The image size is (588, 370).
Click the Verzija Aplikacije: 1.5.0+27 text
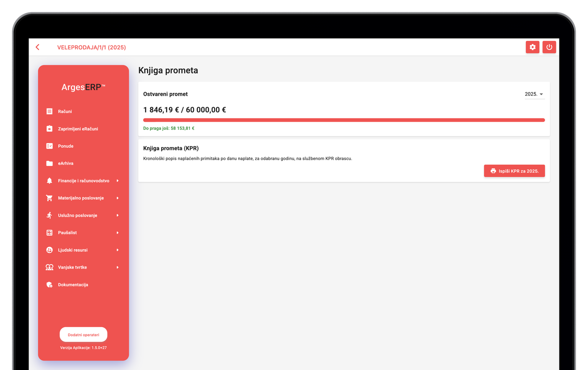click(83, 348)
